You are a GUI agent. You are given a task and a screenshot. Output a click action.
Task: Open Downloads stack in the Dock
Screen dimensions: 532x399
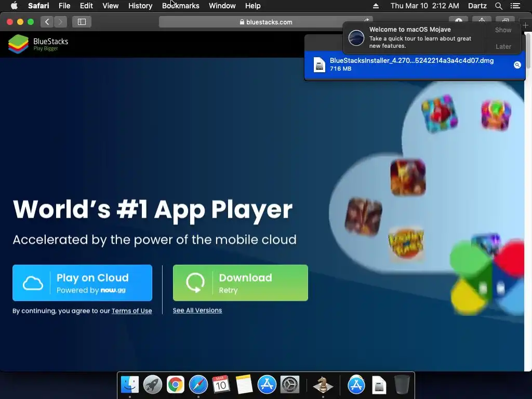(x=379, y=385)
